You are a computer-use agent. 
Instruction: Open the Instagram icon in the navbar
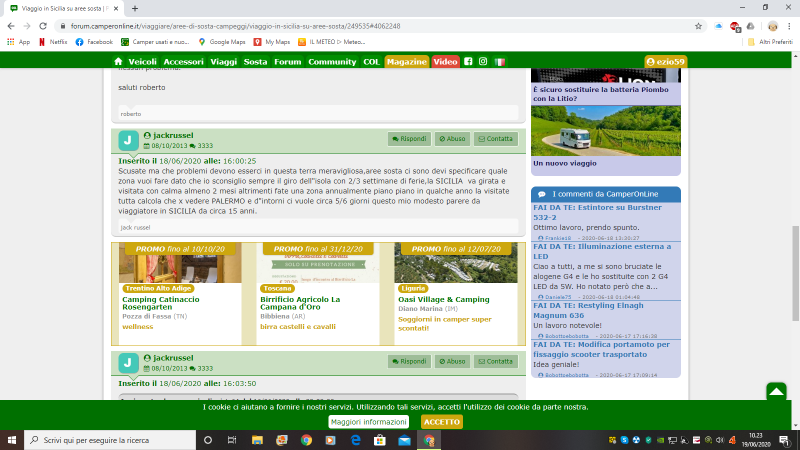tap(484, 62)
